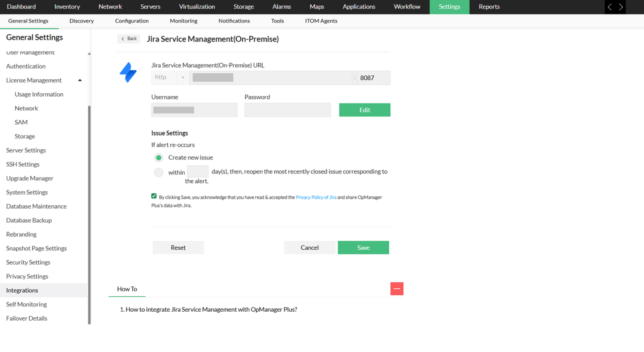Viewport: 644px width, 352px height.
Task: Open User Management in the sidebar
Action: (30, 52)
